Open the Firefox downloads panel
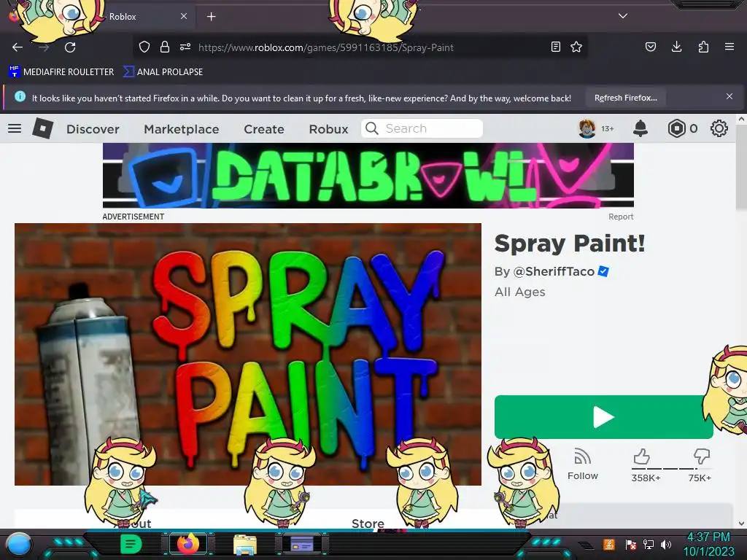 pyautogui.click(x=676, y=47)
